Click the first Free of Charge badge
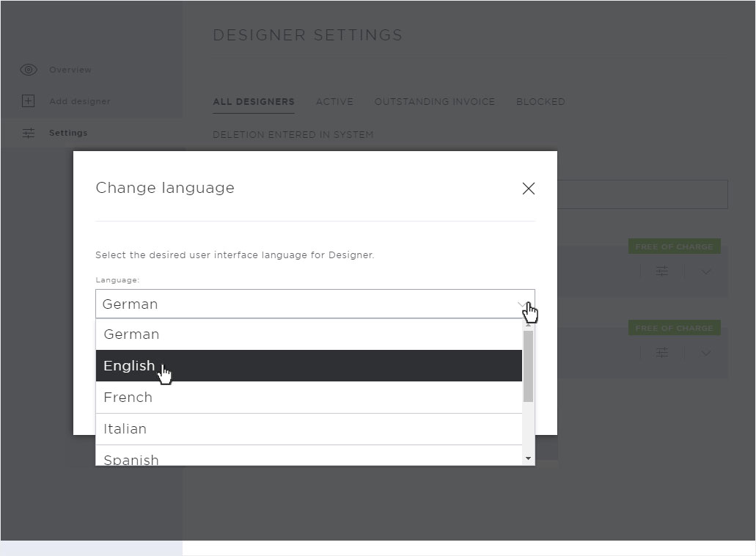This screenshot has height=556, width=756. click(674, 246)
